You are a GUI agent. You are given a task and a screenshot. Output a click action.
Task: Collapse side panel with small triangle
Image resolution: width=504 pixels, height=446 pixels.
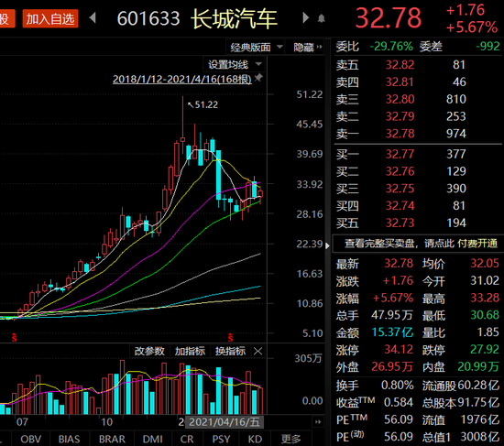click(x=327, y=245)
